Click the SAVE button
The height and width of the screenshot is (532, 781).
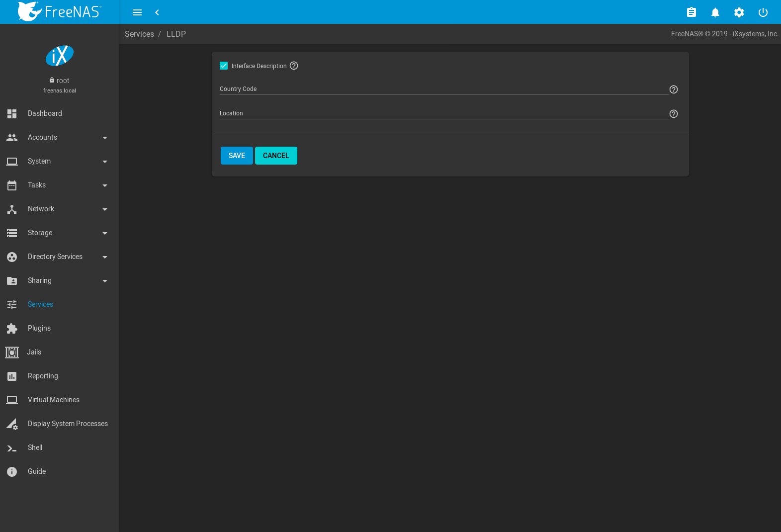point(237,156)
